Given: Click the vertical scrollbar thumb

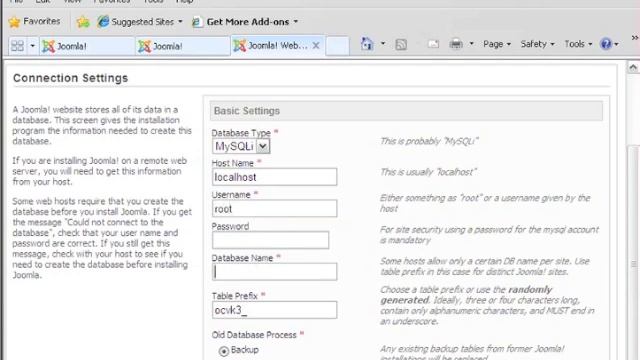Looking at the screenshot, I should click(x=633, y=252).
